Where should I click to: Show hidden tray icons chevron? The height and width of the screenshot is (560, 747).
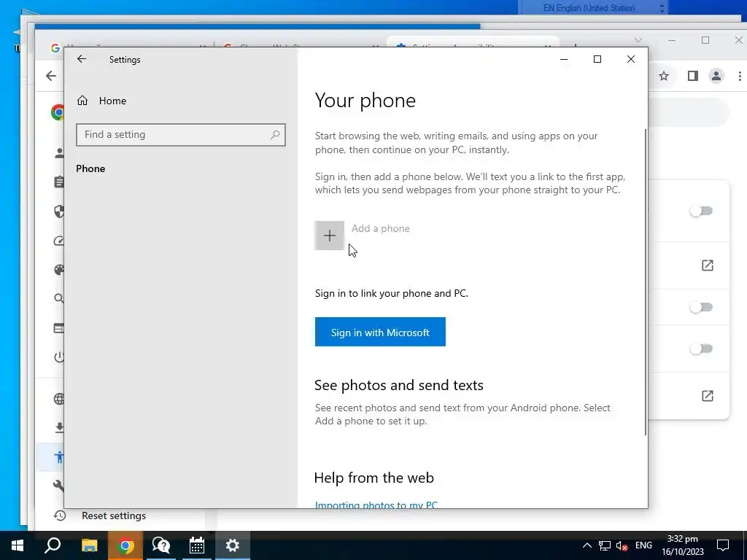(587, 545)
